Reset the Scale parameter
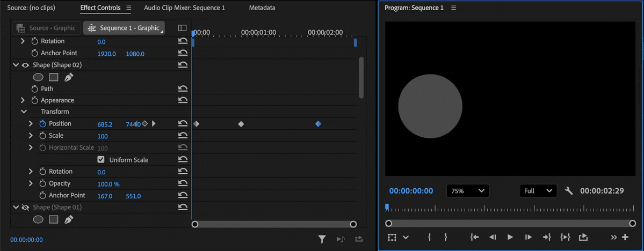The width and height of the screenshot is (644, 251). pyautogui.click(x=183, y=135)
